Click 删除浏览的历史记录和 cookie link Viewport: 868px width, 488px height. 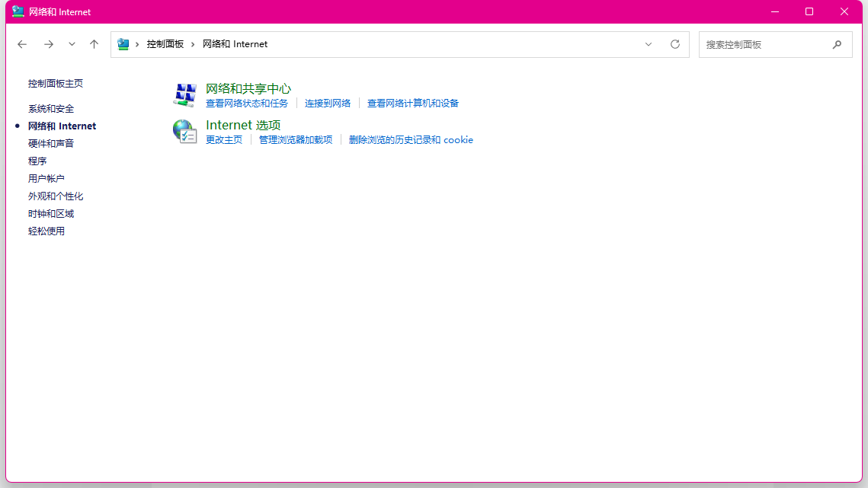(x=411, y=140)
